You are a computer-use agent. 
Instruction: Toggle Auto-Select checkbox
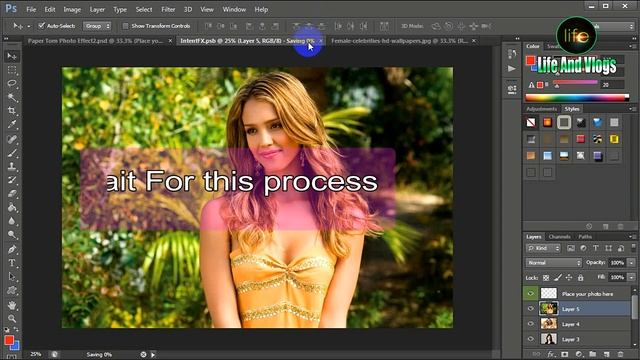coord(41,26)
